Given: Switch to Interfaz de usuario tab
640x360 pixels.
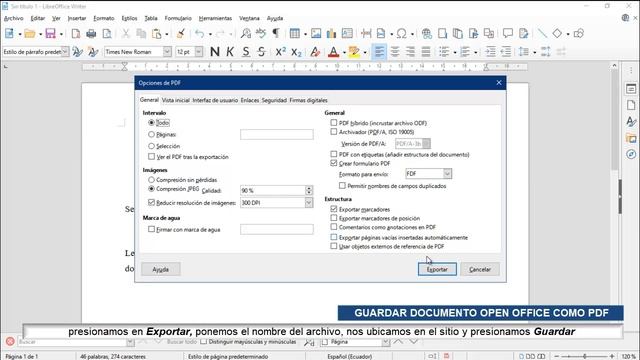Looking at the screenshot, I should pyautogui.click(x=215, y=100).
